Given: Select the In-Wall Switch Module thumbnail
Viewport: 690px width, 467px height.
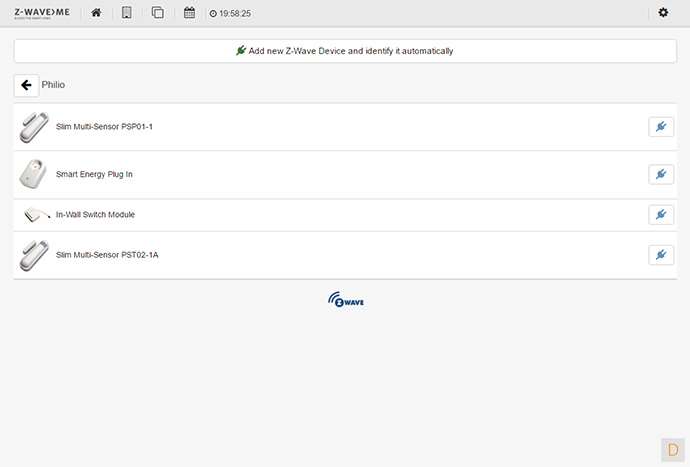Looking at the screenshot, I should click(x=37, y=215).
